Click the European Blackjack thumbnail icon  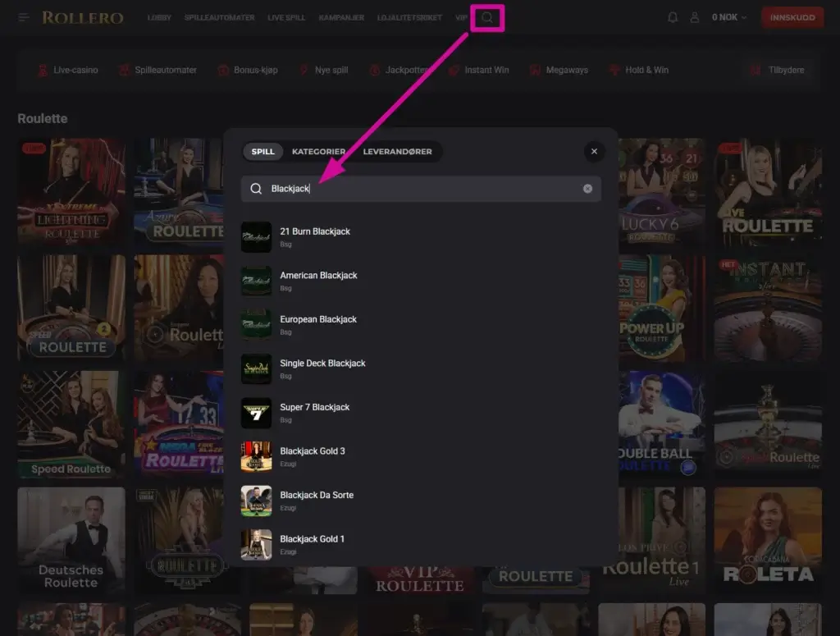[256, 325]
